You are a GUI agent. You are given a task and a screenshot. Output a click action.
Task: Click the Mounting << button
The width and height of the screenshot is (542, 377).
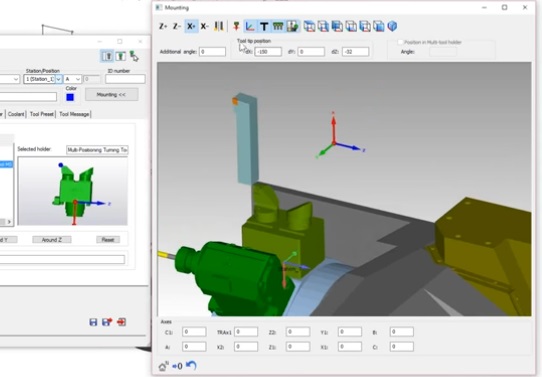(x=112, y=94)
